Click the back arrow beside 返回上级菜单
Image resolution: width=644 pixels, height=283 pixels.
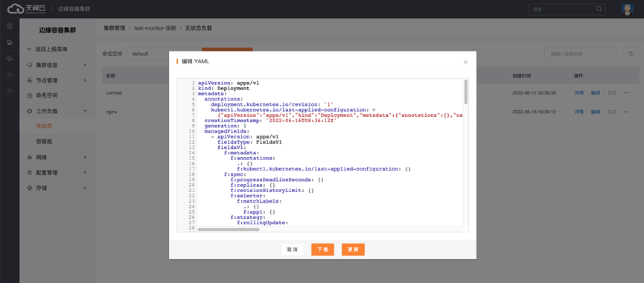coord(29,49)
